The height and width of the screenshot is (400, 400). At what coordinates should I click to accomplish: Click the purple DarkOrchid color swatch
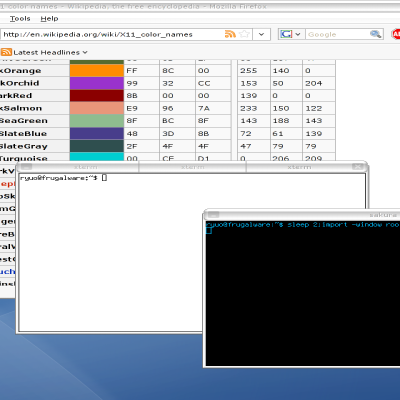point(97,83)
